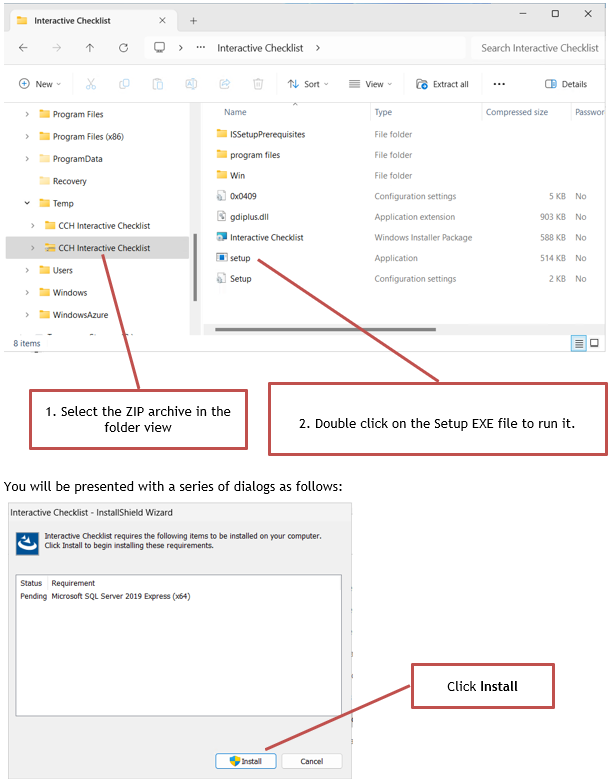Refresh the Interactive Checklist folder

click(x=123, y=48)
